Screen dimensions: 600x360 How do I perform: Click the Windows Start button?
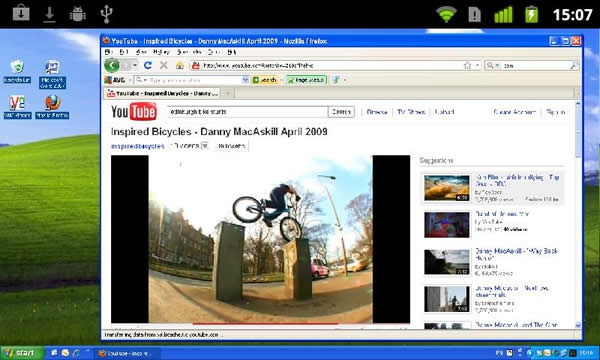[22, 353]
